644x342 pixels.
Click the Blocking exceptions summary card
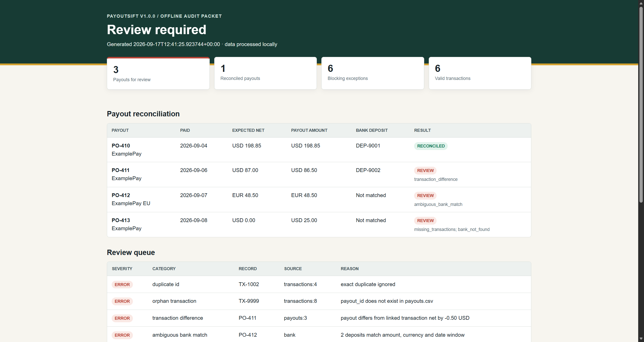click(x=373, y=73)
